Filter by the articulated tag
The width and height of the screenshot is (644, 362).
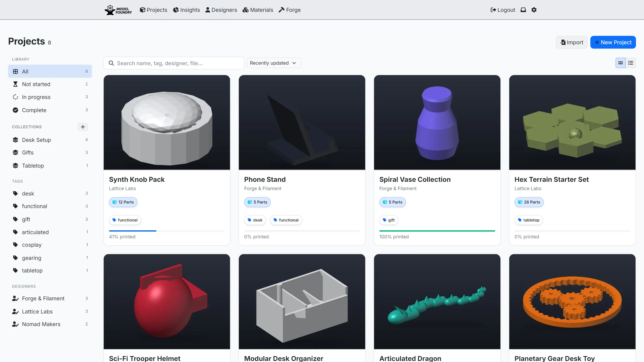point(50,232)
